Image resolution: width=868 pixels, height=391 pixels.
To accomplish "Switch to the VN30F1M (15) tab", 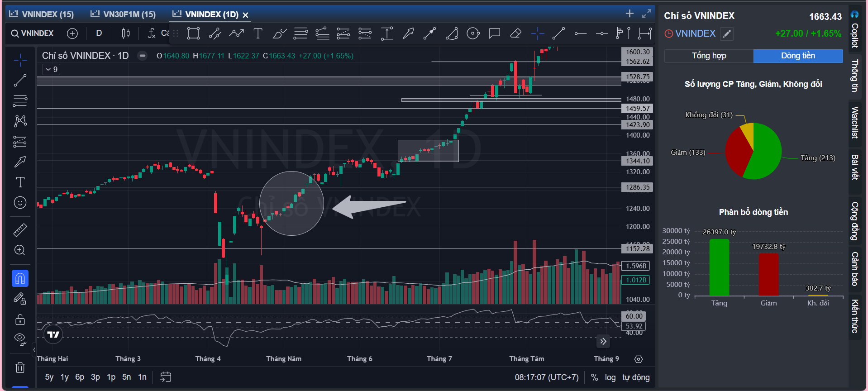I will pyautogui.click(x=123, y=14).
